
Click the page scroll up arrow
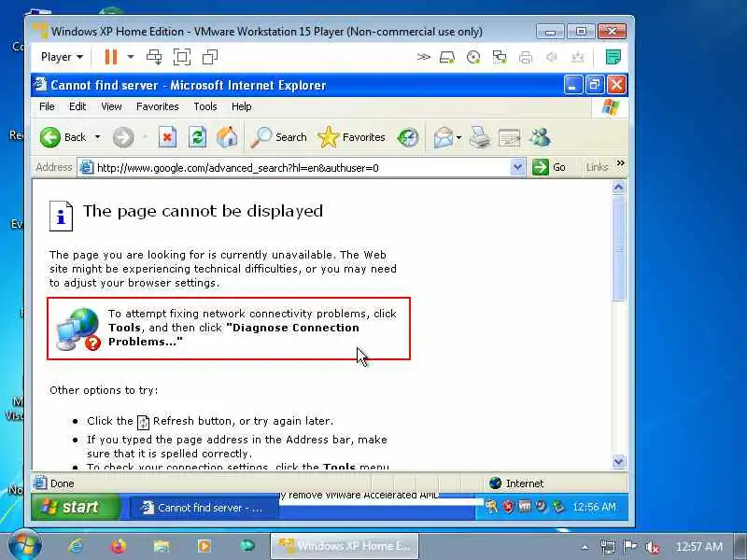point(618,188)
